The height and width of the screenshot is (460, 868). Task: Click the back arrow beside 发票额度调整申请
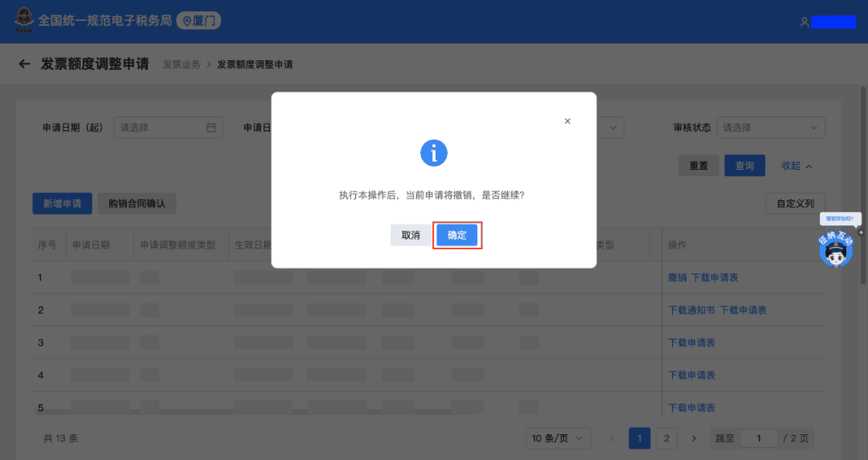(24, 64)
